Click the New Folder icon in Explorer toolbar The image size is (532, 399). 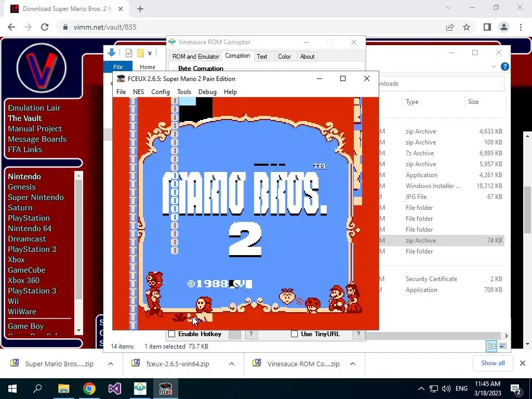[x=140, y=53]
